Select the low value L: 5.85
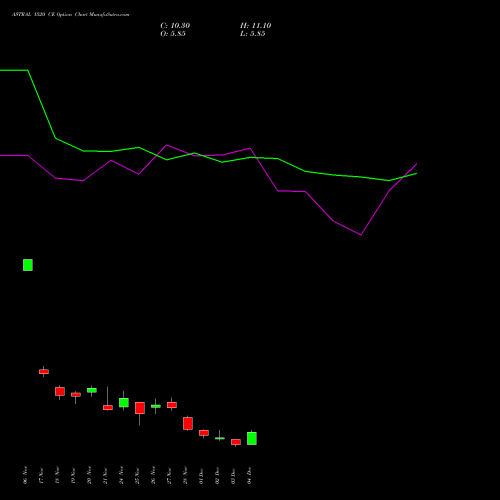The image size is (500, 500). (252, 34)
